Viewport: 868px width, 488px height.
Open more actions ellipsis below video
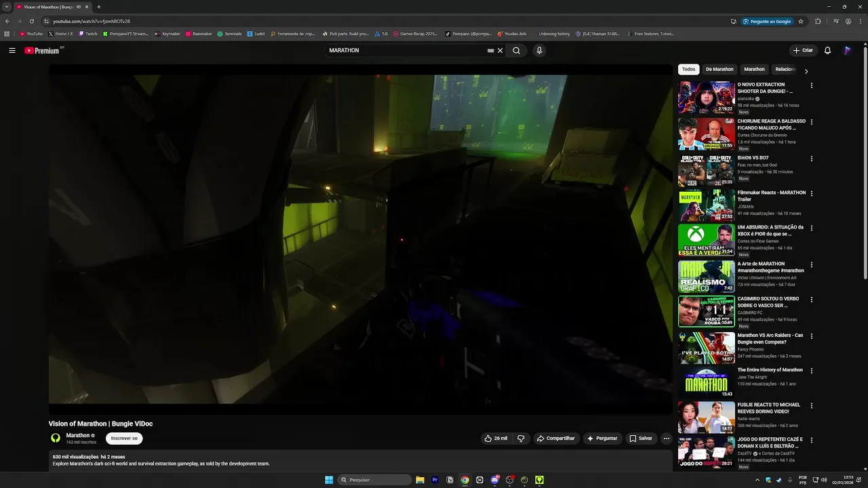[666, 439]
